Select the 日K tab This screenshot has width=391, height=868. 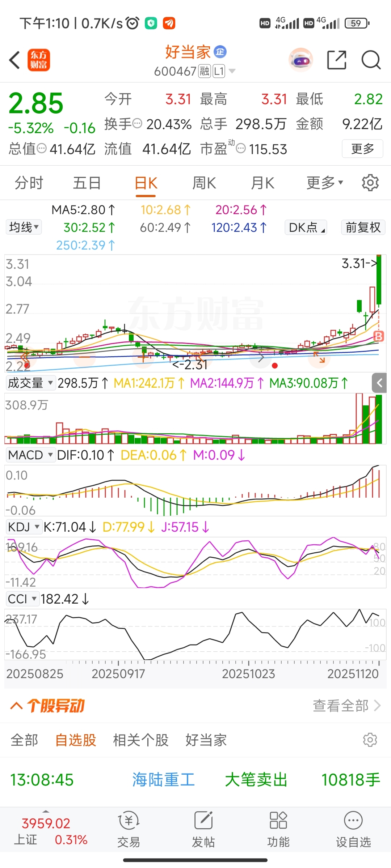pos(146,183)
